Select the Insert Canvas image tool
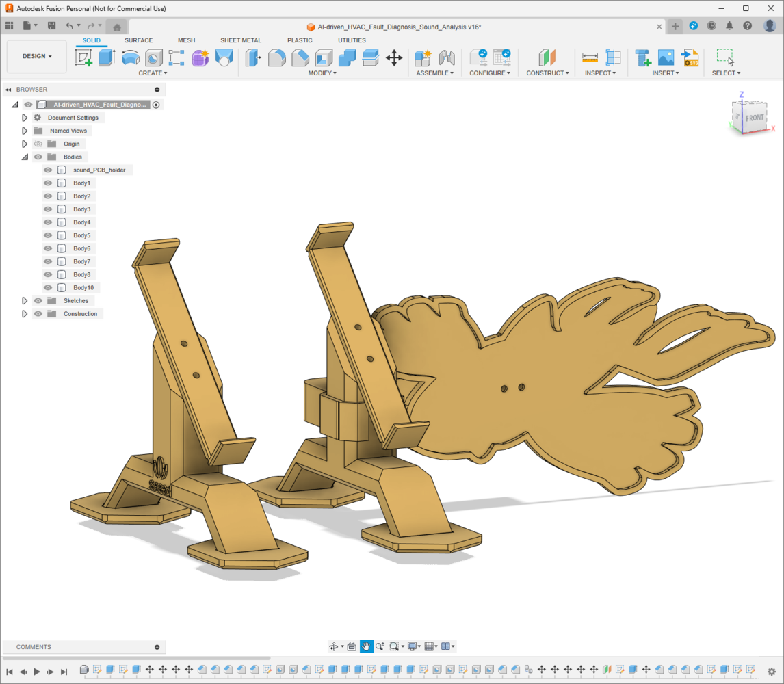This screenshot has height=684, width=784. (666, 58)
